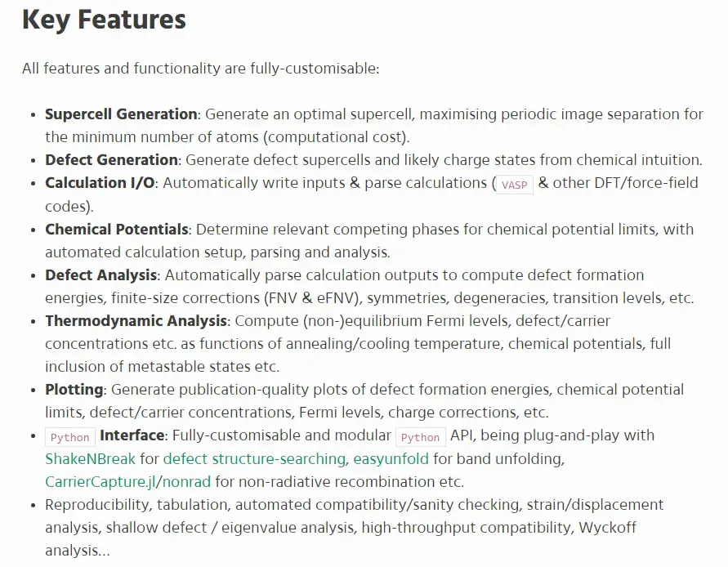Open the easyunfold link

click(391, 459)
